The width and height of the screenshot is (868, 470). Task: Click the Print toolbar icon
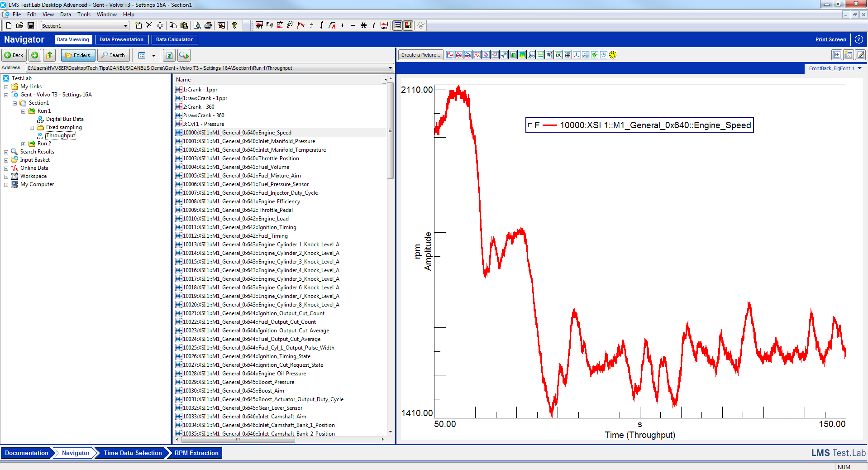tap(208, 25)
